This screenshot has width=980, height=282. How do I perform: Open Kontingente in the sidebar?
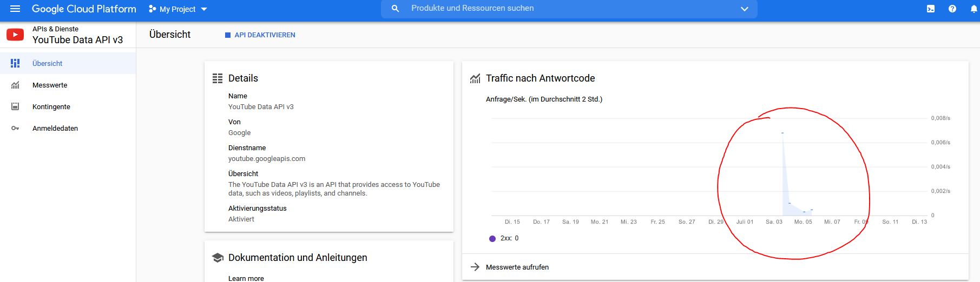68,106
